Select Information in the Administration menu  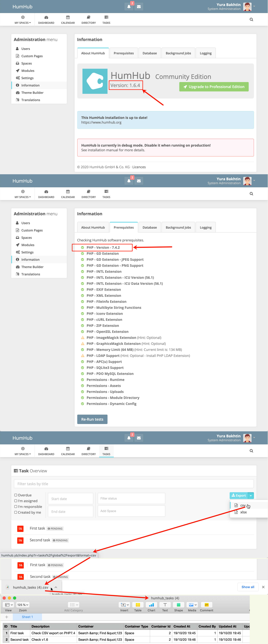coord(30,85)
